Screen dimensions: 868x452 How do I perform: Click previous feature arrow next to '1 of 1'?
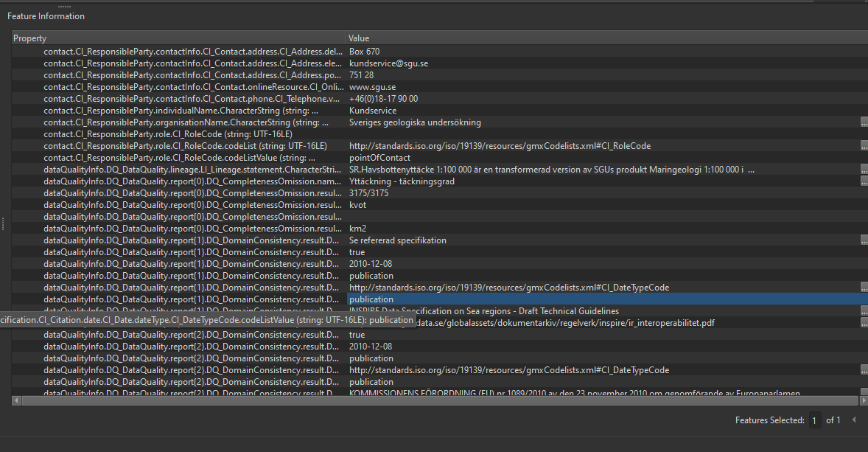[853, 420]
